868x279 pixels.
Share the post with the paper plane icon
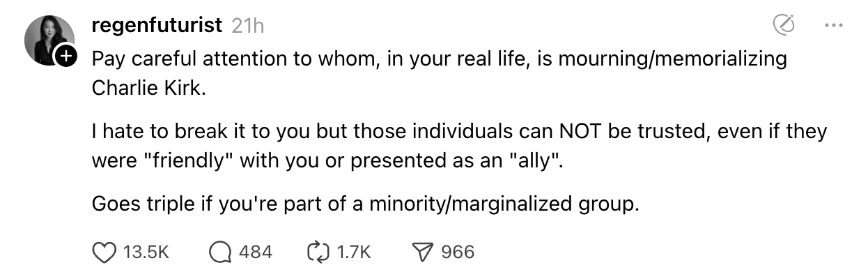424,252
